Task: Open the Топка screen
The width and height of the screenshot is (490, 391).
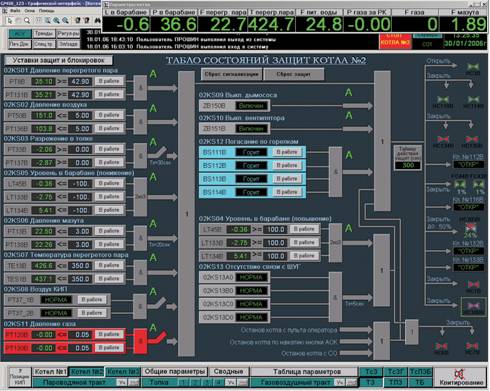Action: [x=159, y=382]
